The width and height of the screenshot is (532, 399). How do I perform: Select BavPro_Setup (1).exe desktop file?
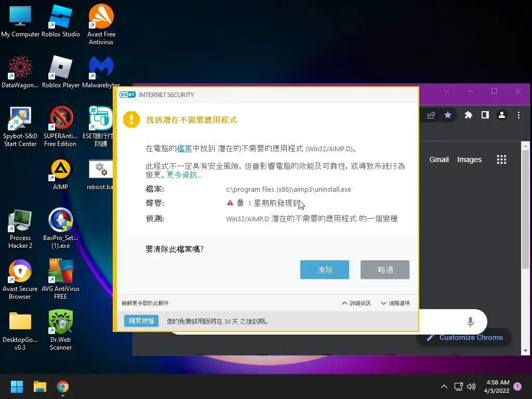pyautogui.click(x=61, y=229)
